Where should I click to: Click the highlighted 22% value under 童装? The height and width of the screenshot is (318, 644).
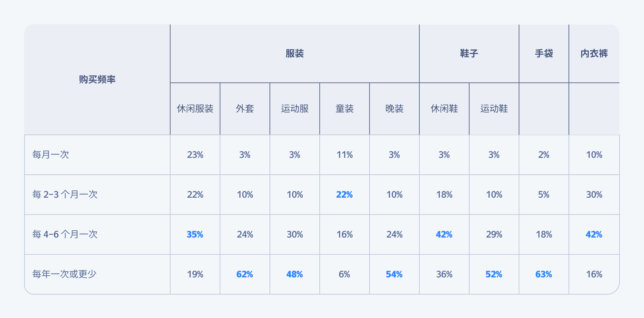tap(344, 195)
